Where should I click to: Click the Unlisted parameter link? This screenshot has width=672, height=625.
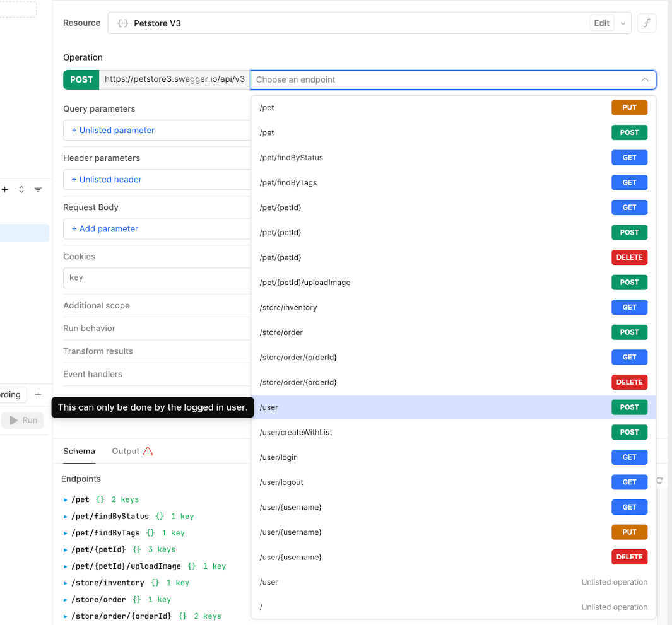tap(113, 131)
